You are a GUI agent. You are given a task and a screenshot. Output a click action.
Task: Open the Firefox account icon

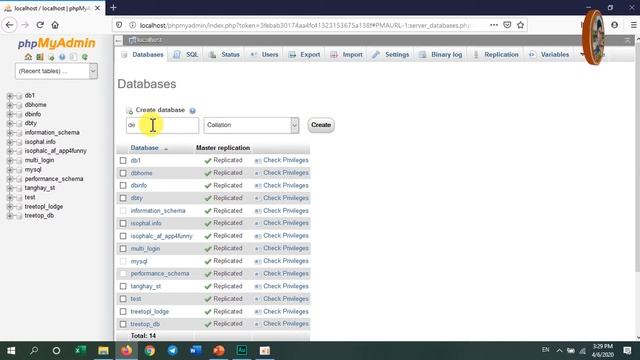614,25
